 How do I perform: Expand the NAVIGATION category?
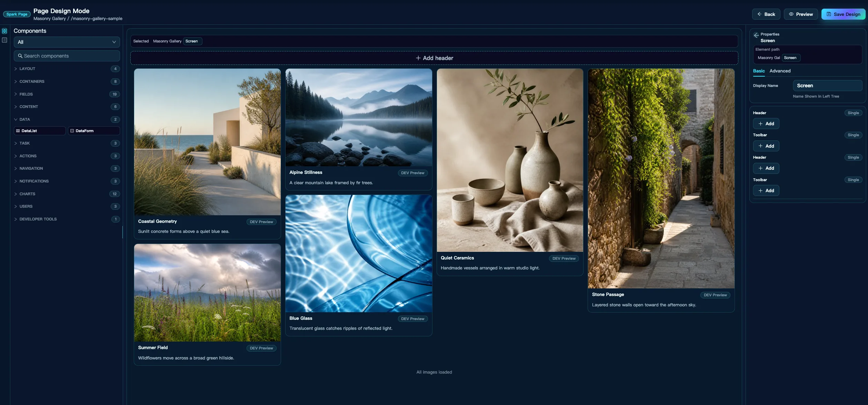67,168
